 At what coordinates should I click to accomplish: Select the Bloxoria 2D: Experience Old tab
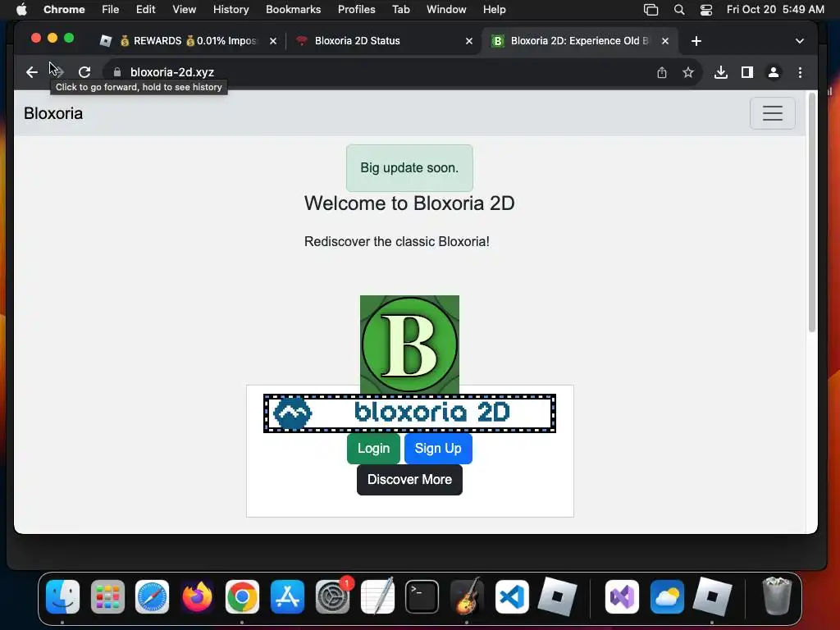pos(580,41)
